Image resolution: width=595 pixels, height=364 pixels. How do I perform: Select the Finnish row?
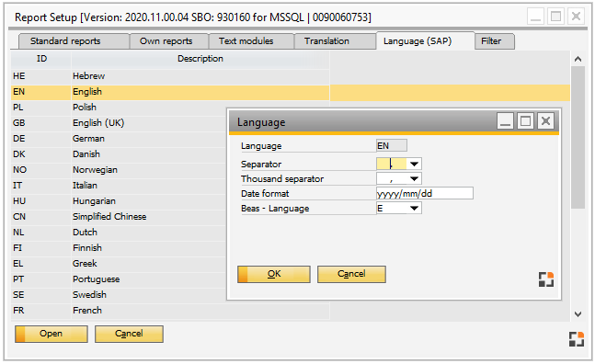(x=119, y=248)
